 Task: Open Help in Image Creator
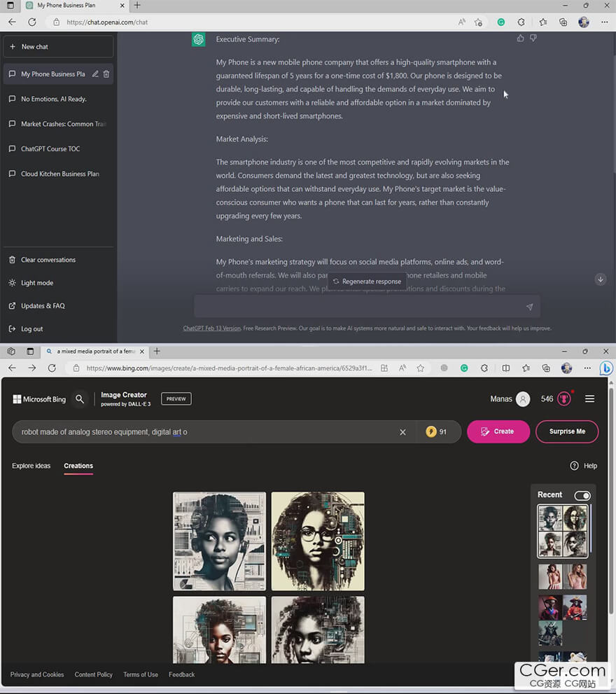584,466
